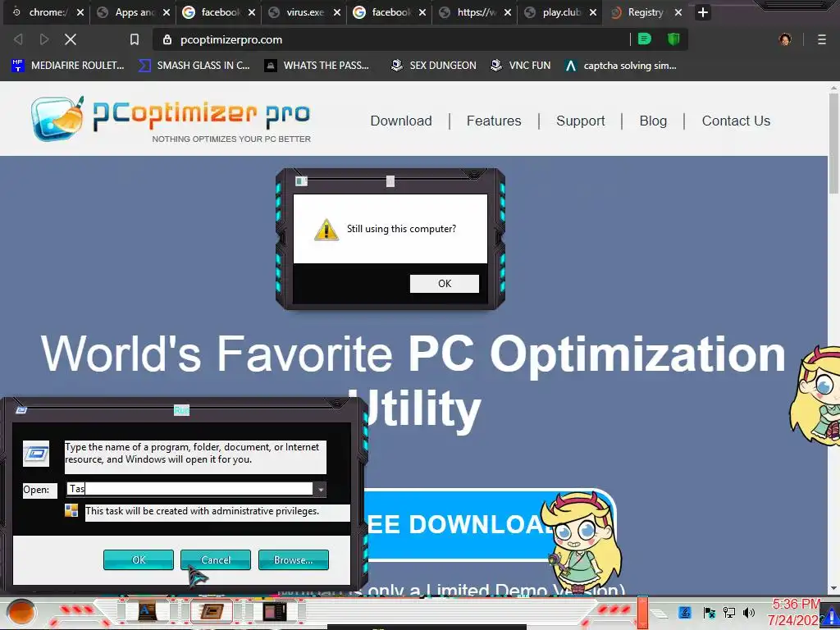
Task: Go forward one page
Action: (x=44, y=39)
